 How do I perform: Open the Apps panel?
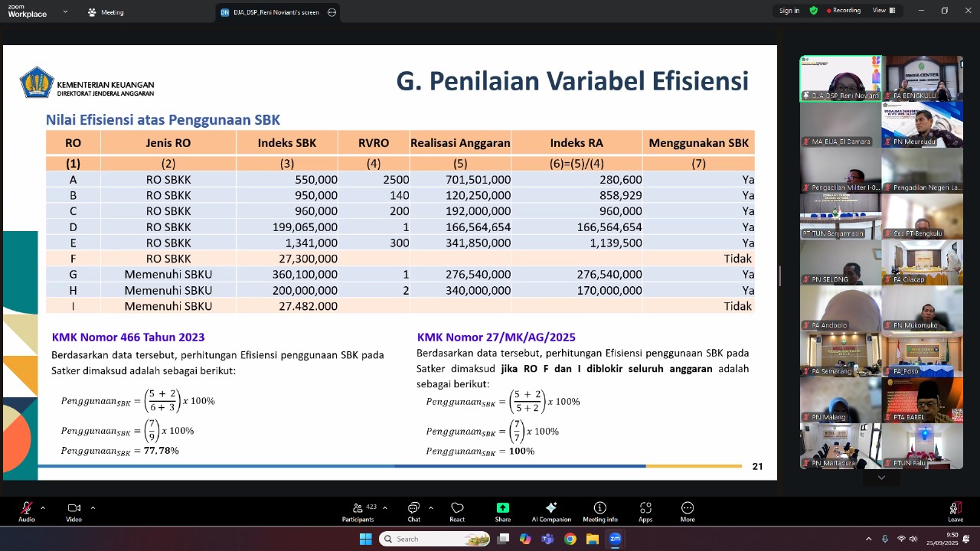coord(645,510)
